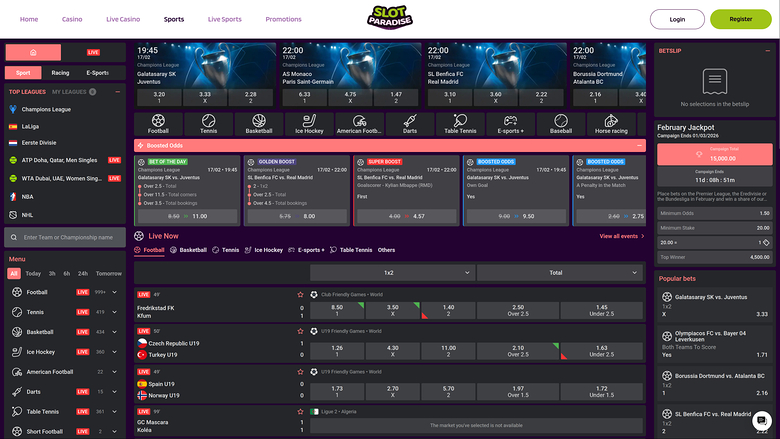Image resolution: width=780 pixels, height=439 pixels.
Task: Switch to the E-Sports sidebar tab
Action: coord(98,73)
